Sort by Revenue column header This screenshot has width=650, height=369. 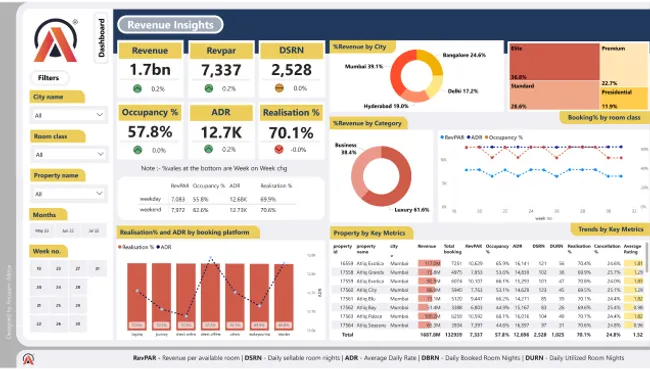coord(427,246)
